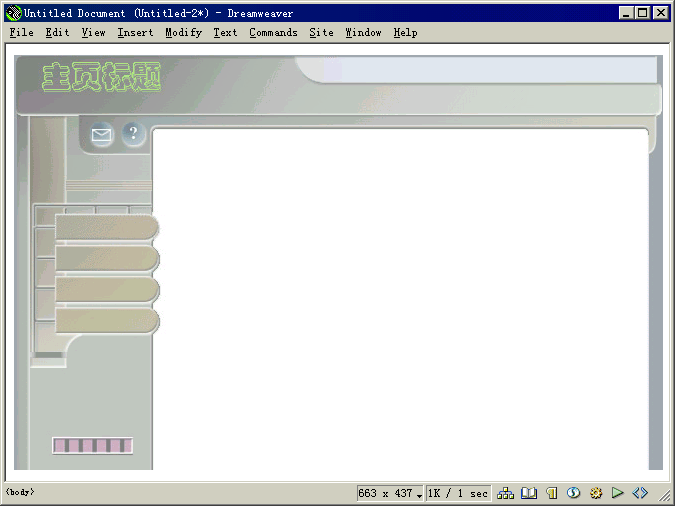The height and width of the screenshot is (506, 675).
Task: Select the green page title image
Action: [x=101, y=77]
